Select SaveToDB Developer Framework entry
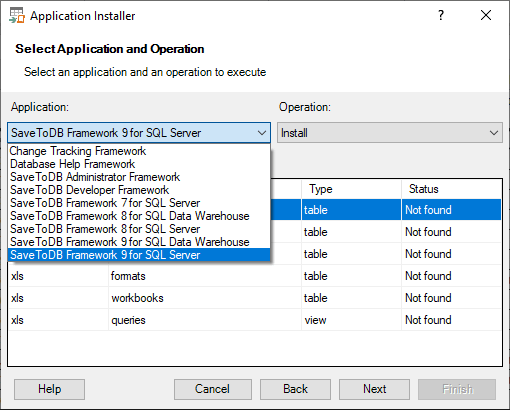 click(x=139, y=190)
